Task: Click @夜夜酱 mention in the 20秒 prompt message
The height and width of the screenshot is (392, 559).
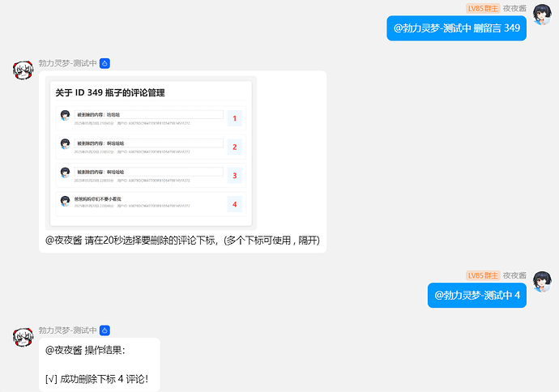Action: (64, 241)
